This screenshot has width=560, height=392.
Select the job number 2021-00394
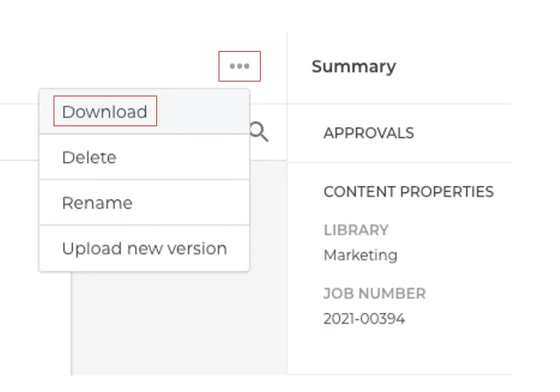click(364, 318)
